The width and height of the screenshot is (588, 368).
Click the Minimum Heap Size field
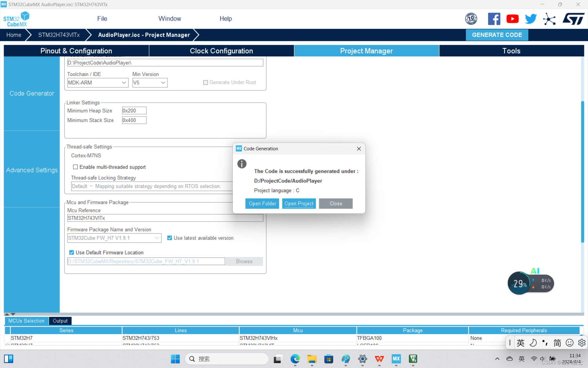pyautogui.click(x=134, y=111)
